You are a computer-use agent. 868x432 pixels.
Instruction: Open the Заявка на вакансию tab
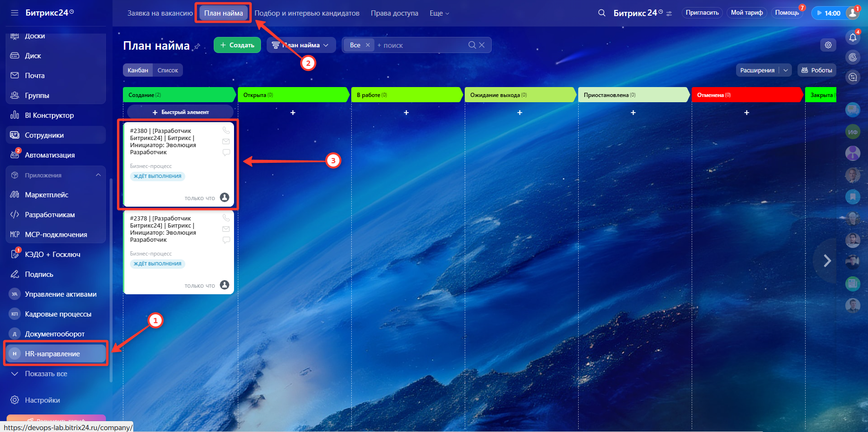(160, 13)
